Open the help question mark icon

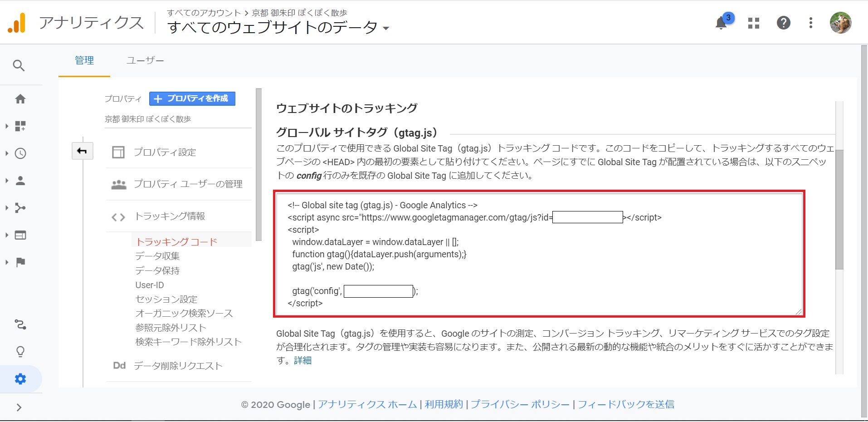pos(784,23)
